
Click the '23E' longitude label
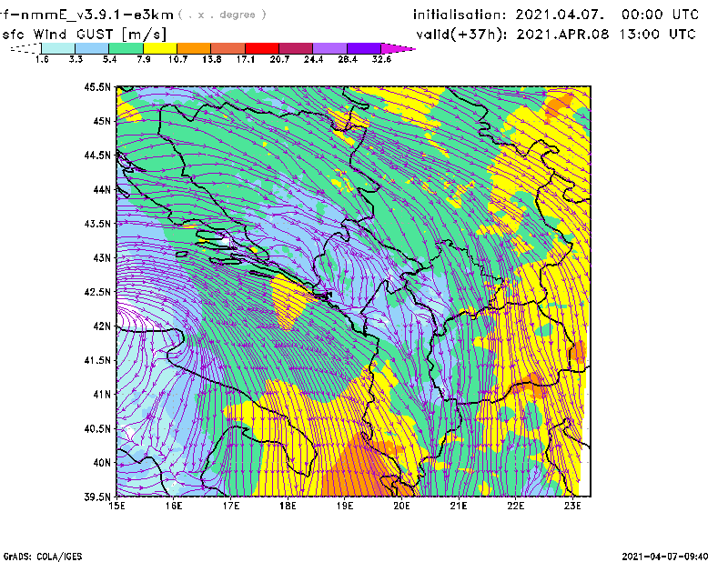pyautogui.click(x=572, y=506)
